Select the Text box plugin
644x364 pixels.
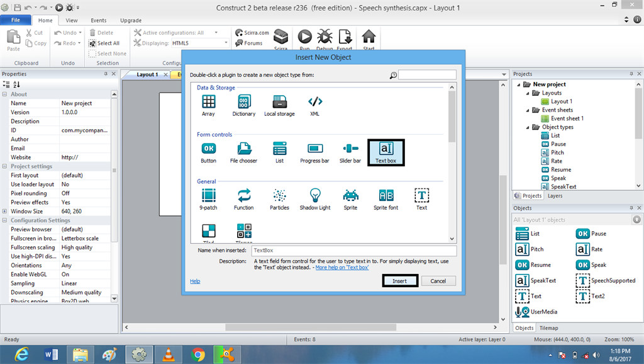(386, 152)
